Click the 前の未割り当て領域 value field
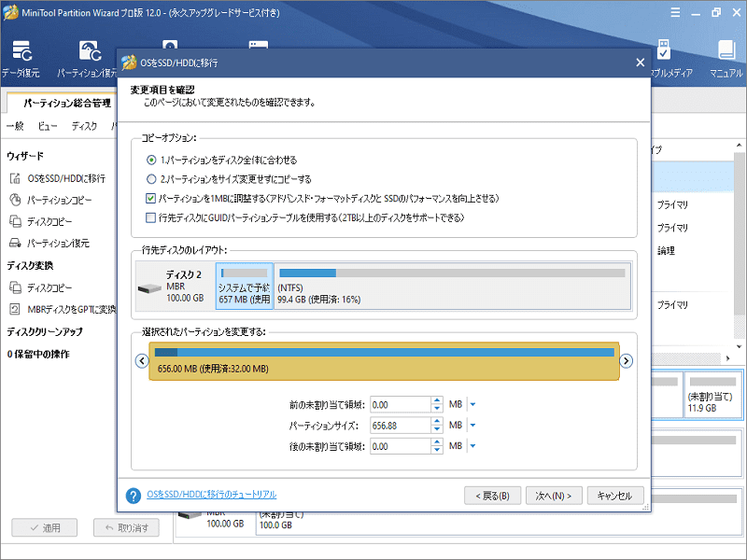 coord(401,405)
